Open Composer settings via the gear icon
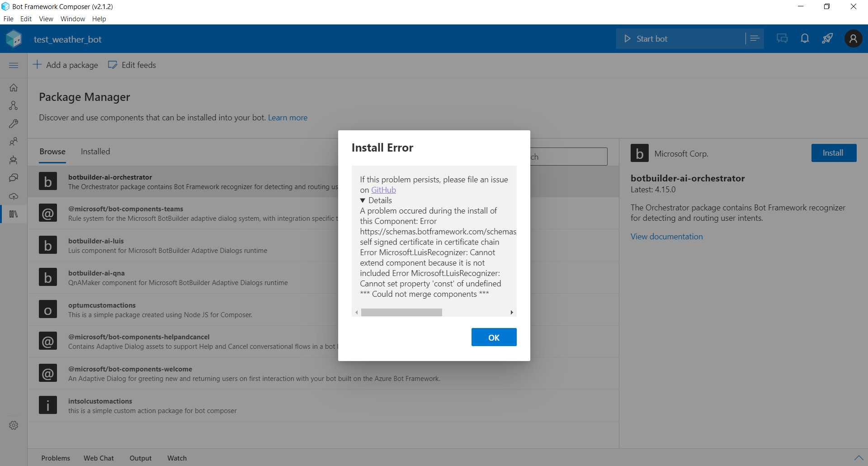The width and height of the screenshot is (868, 466). [x=14, y=425]
